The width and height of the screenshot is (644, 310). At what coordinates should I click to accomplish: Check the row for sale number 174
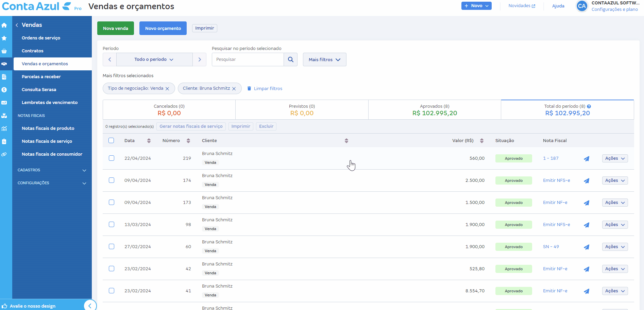click(x=112, y=180)
